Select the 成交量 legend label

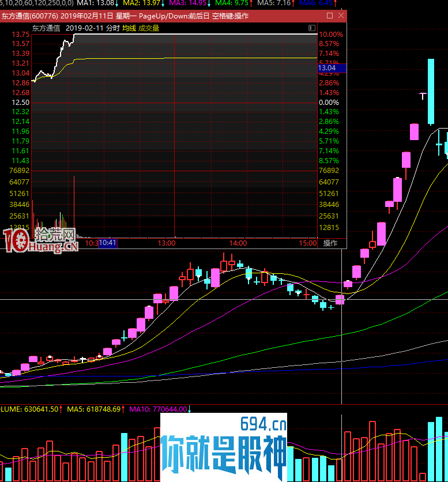[x=149, y=28]
